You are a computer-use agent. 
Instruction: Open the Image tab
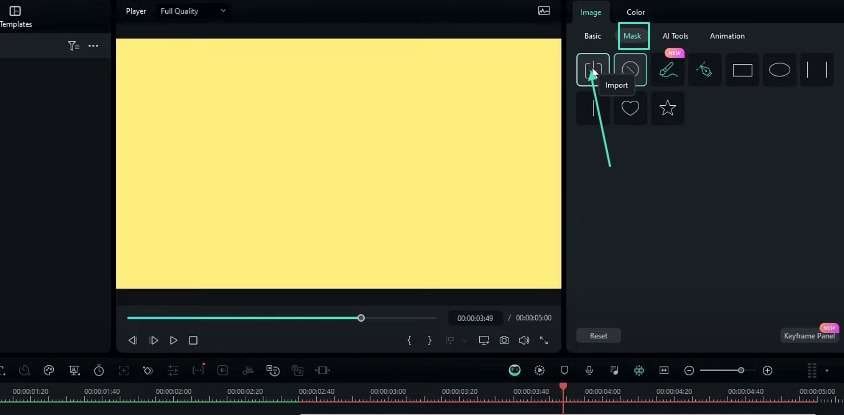(590, 12)
